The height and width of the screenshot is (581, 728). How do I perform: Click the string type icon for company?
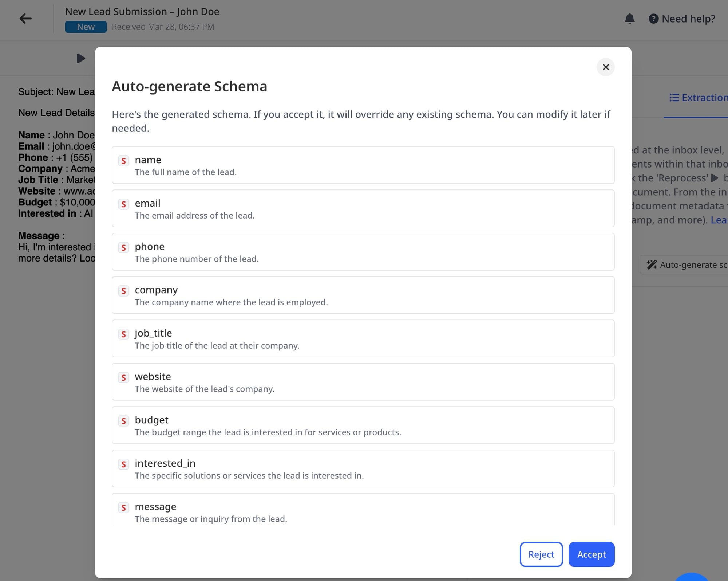click(124, 291)
